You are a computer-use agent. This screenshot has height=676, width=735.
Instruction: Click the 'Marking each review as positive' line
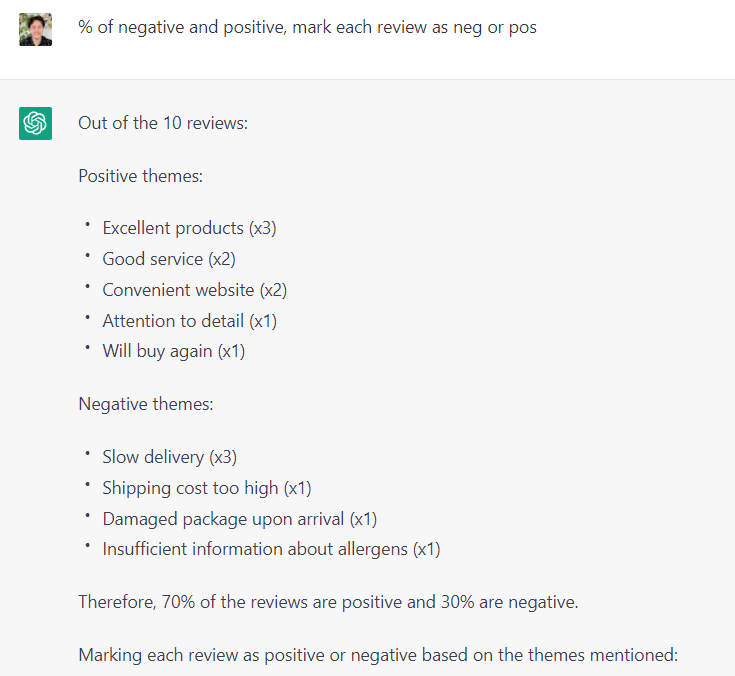click(378, 655)
